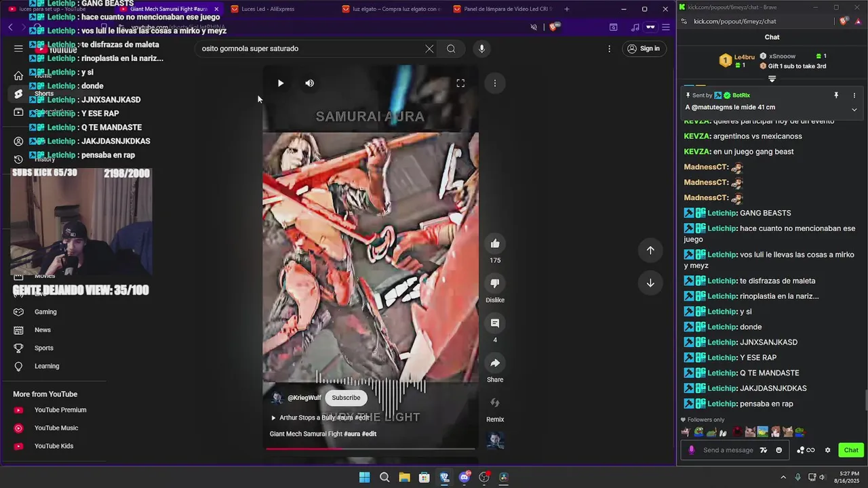Close the Giant Mech Samurai Fight tab
The width and height of the screenshot is (868, 488).
point(216,9)
